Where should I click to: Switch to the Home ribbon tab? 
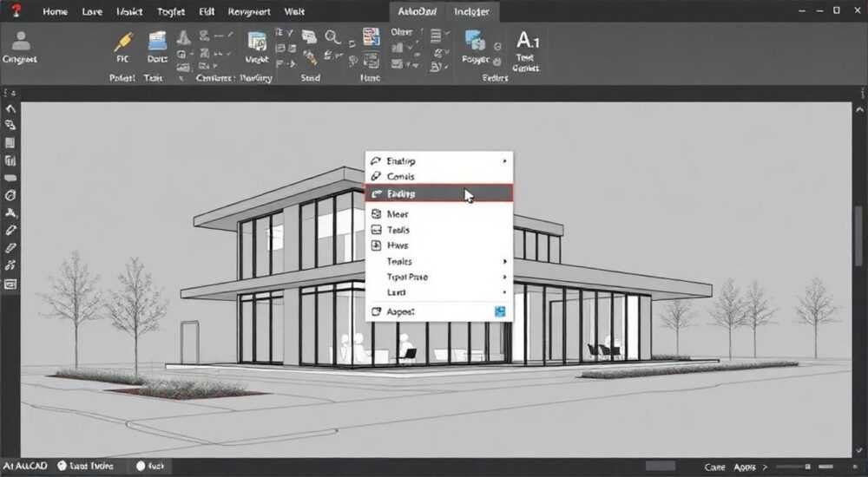pos(56,11)
